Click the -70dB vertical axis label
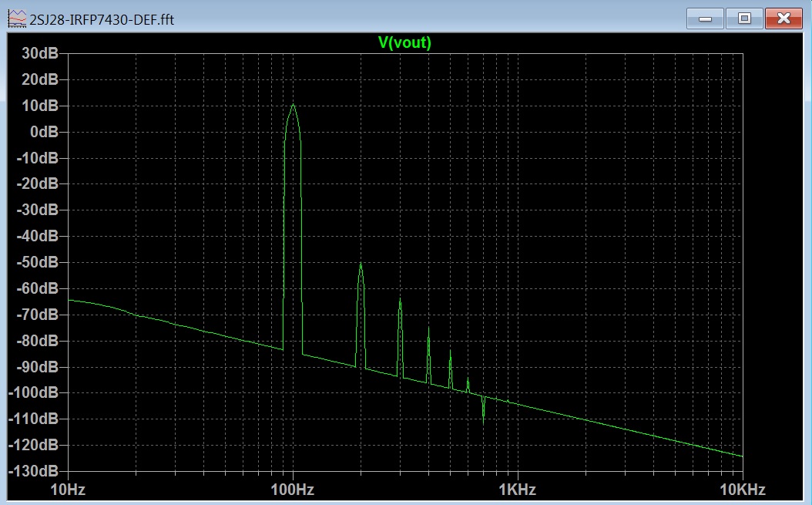812x505 pixels. 37,315
